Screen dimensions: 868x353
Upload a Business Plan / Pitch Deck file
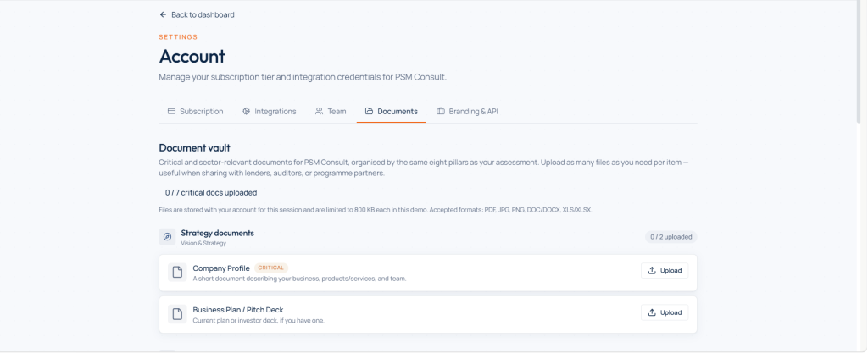click(665, 312)
